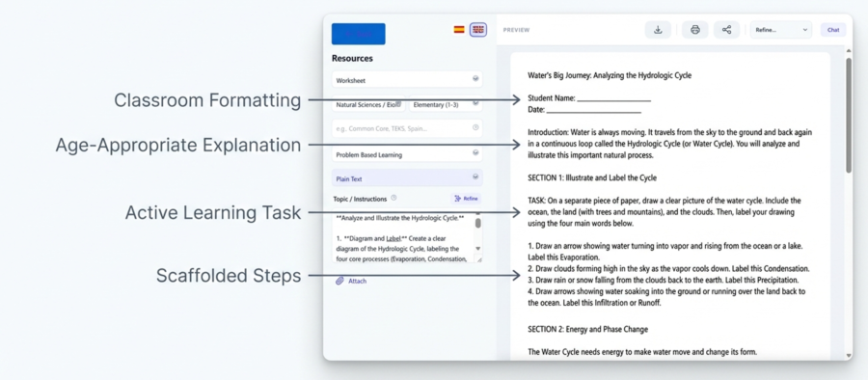Open the Refine... dropdown in the preview bar

pos(781,30)
